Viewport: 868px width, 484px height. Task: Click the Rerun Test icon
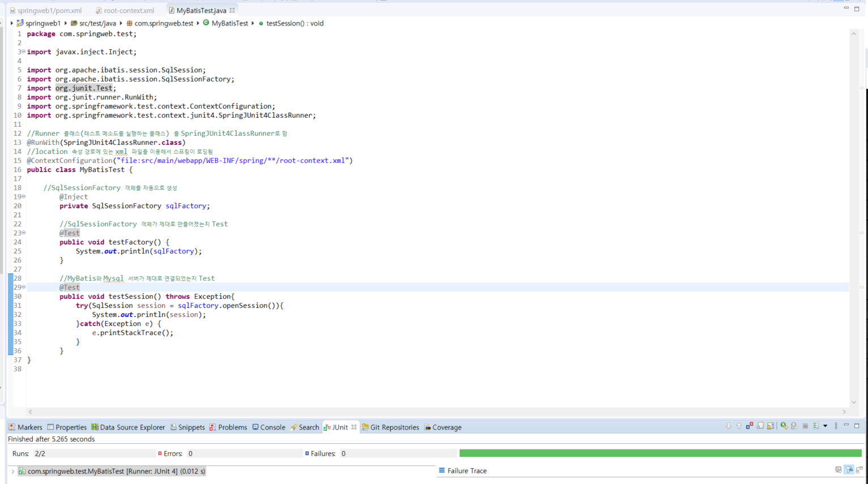click(784, 426)
